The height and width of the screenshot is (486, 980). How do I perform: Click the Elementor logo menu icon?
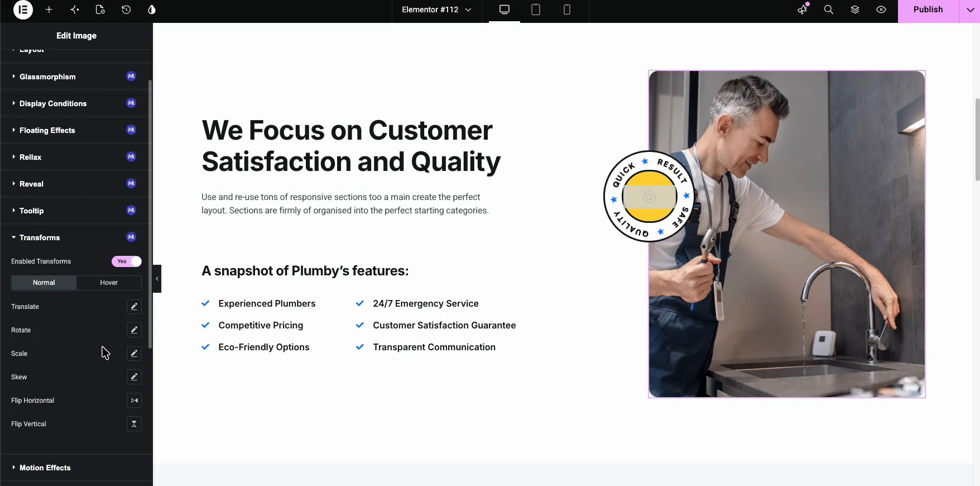pos(23,9)
